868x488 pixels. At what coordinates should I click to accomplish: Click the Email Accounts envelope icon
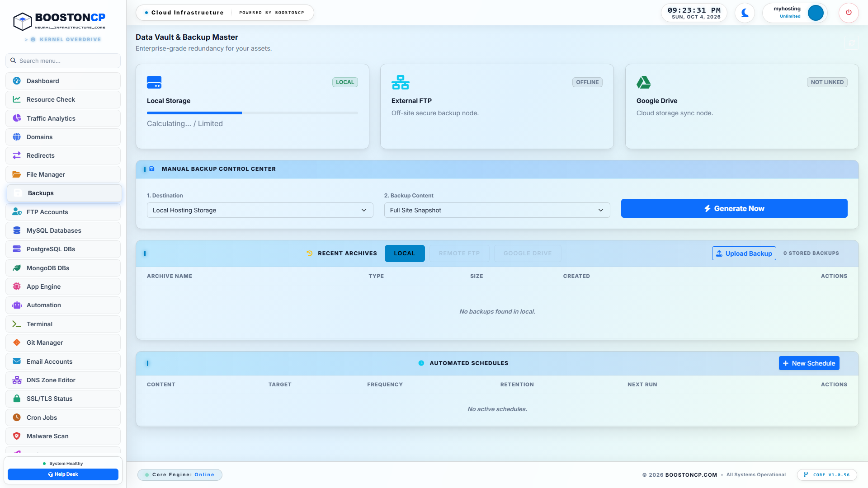click(x=17, y=361)
